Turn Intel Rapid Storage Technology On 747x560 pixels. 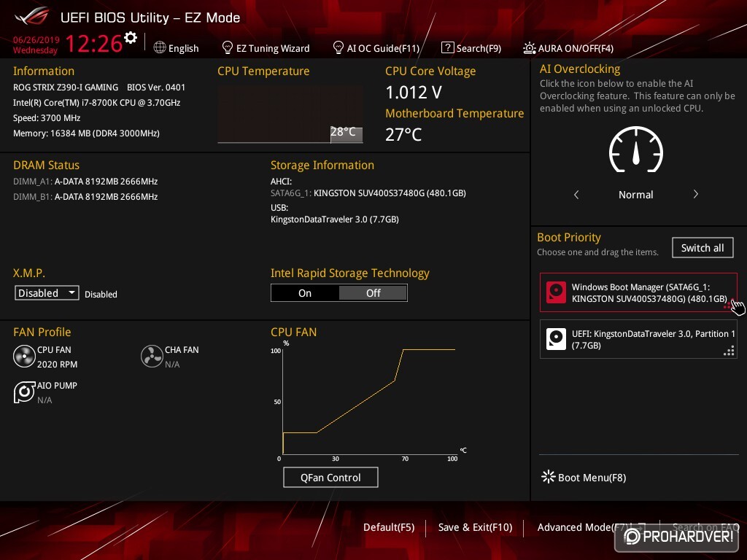point(305,293)
